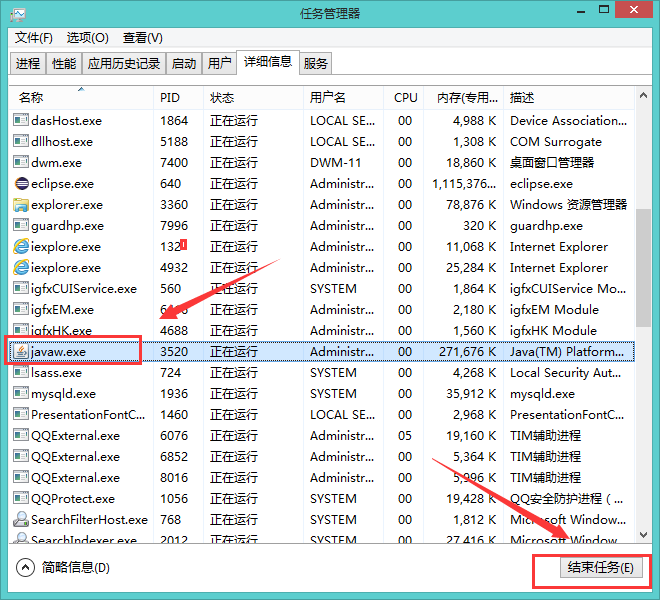Click the guardhp.exe process icon
This screenshot has width=660, height=600.
(21, 225)
